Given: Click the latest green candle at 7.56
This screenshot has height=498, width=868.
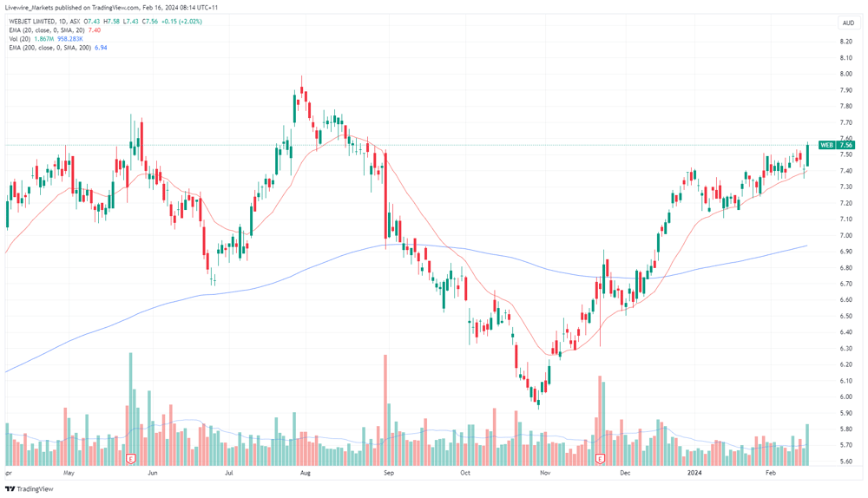Looking at the screenshot, I should click(x=807, y=154).
